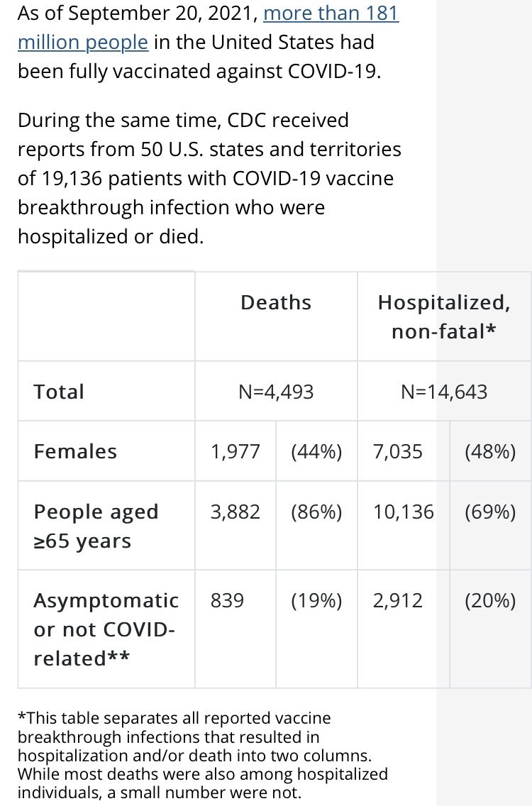Click the N=14,643 hospitalized total cell
532x806 pixels.
pos(444,392)
